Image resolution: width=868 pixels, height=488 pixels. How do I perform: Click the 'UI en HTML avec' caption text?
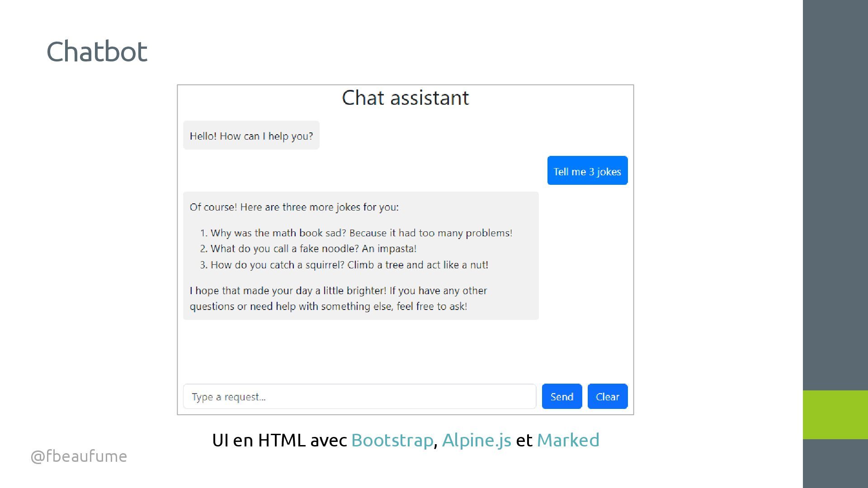point(279,440)
